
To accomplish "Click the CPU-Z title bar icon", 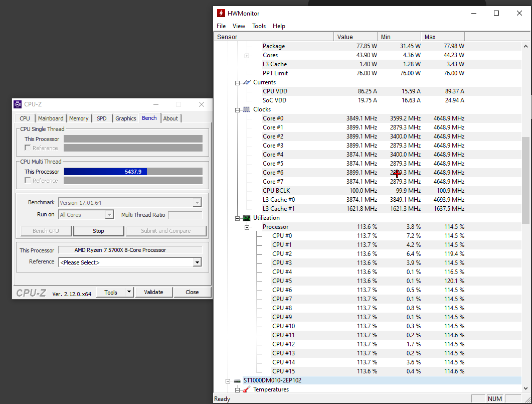I will pos(18,104).
